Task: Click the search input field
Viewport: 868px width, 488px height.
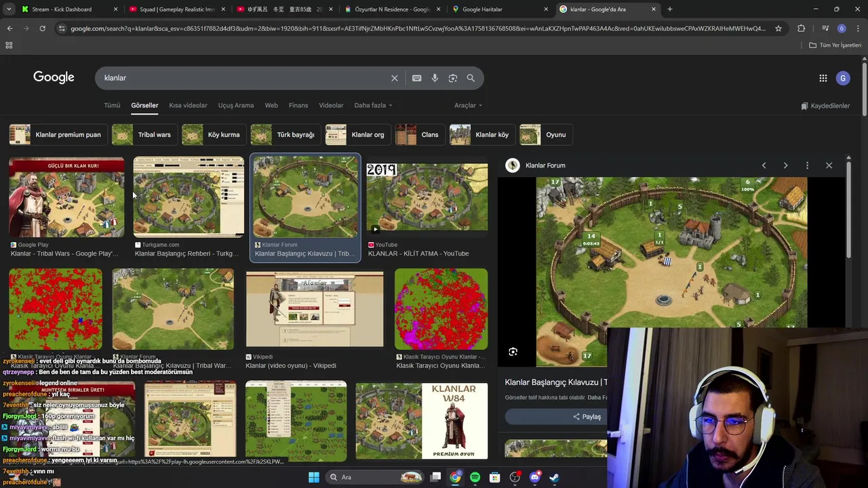Action: pos(244,78)
